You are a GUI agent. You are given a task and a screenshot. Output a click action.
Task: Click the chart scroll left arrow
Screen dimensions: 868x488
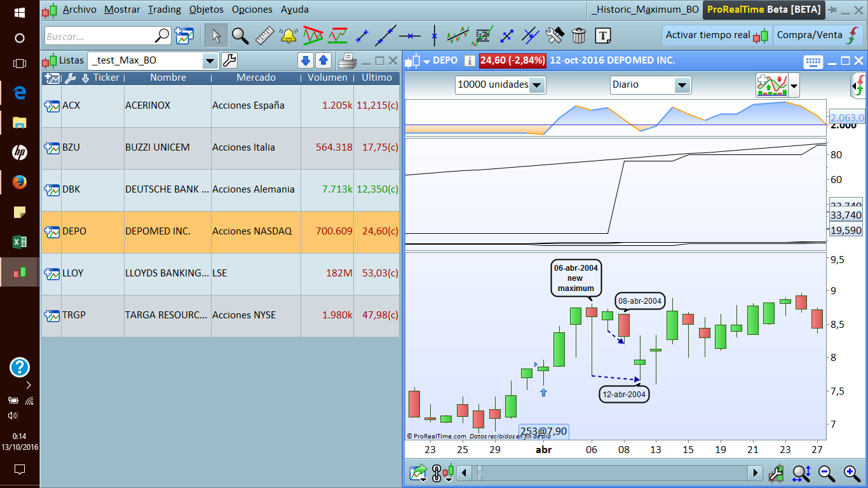[x=465, y=473]
